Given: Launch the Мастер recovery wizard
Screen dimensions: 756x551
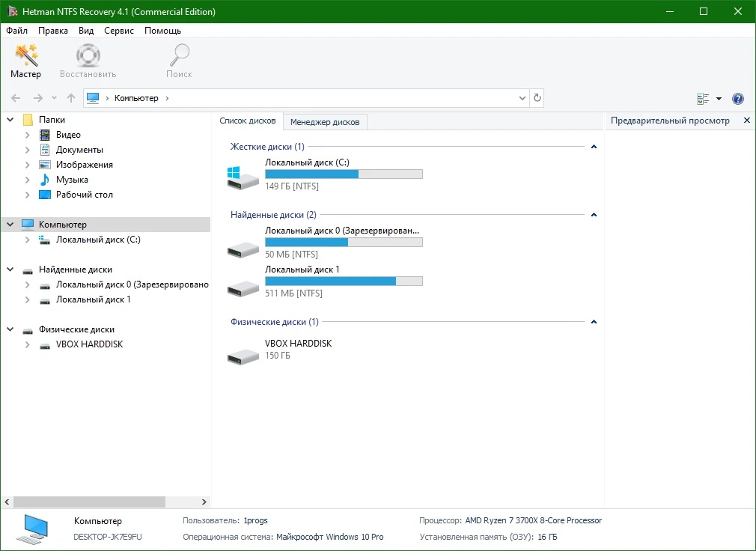Looking at the screenshot, I should coord(26,61).
